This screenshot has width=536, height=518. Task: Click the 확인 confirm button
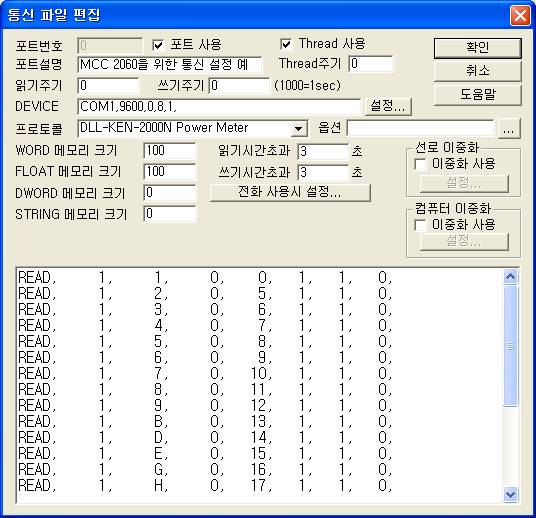(x=478, y=48)
